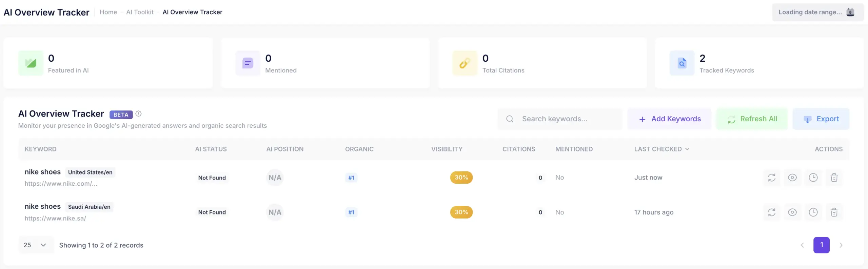Click the Total Citations link icon
Viewport: 868px width, 269px height.
click(x=465, y=63)
